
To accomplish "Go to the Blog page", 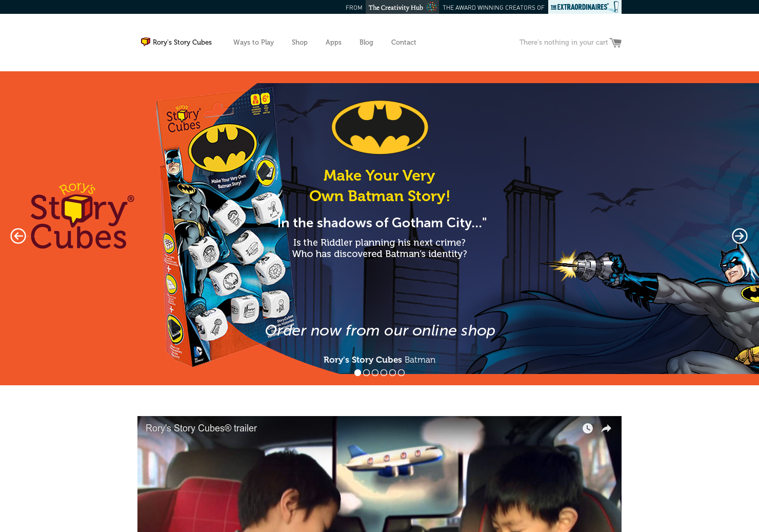I will point(366,42).
